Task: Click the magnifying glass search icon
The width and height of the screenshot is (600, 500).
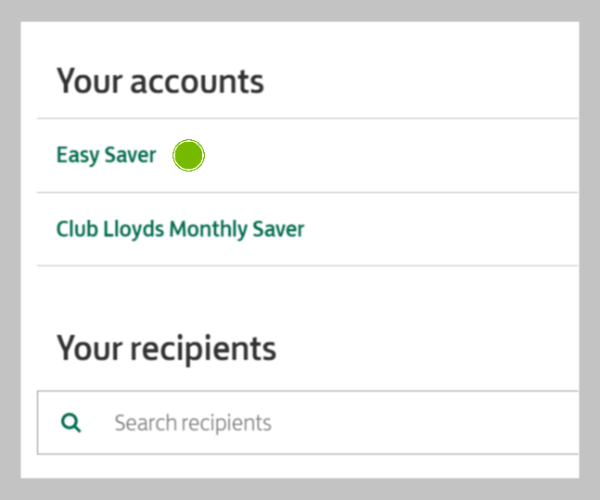Action: [x=71, y=423]
